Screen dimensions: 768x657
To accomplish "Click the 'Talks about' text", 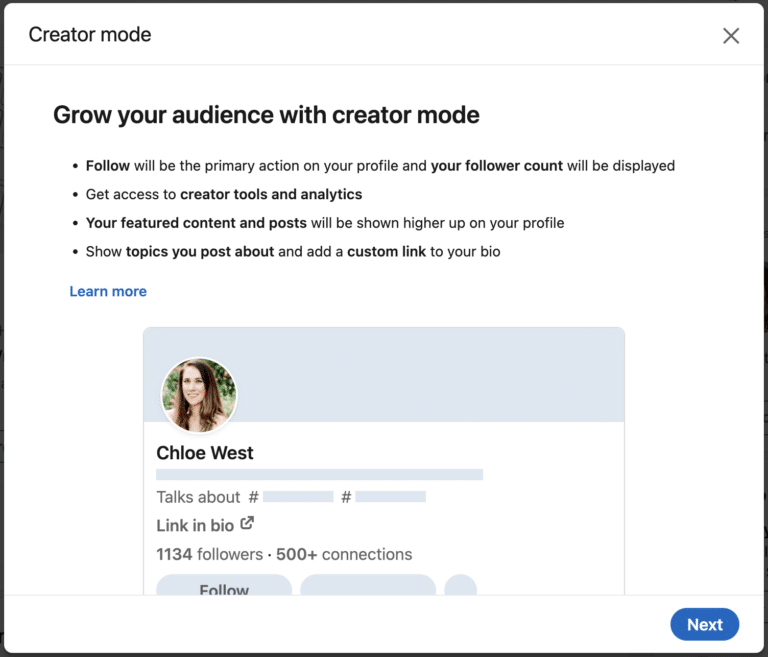I will [x=198, y=497].
